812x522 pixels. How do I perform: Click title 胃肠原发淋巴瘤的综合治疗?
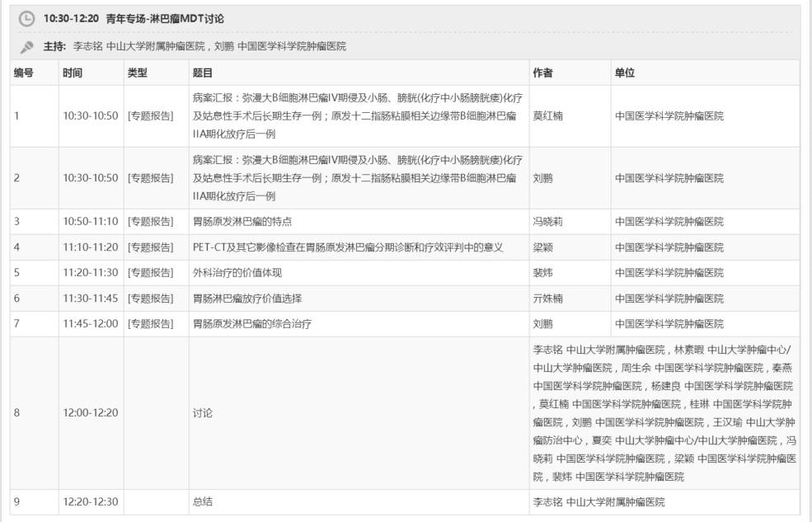252,324
